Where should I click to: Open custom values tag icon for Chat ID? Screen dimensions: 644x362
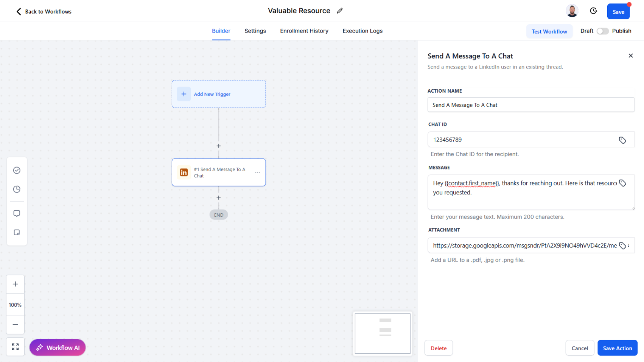(x=622, y=140)
